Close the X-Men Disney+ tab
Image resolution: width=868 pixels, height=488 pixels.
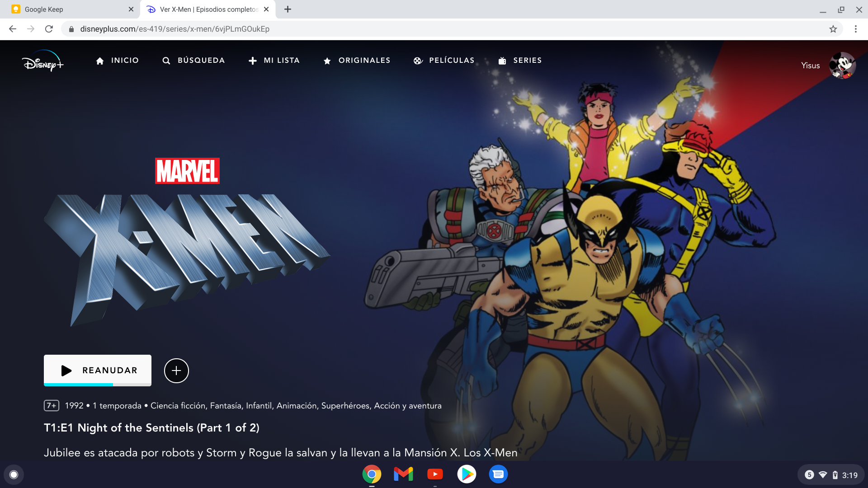[266, 9]
